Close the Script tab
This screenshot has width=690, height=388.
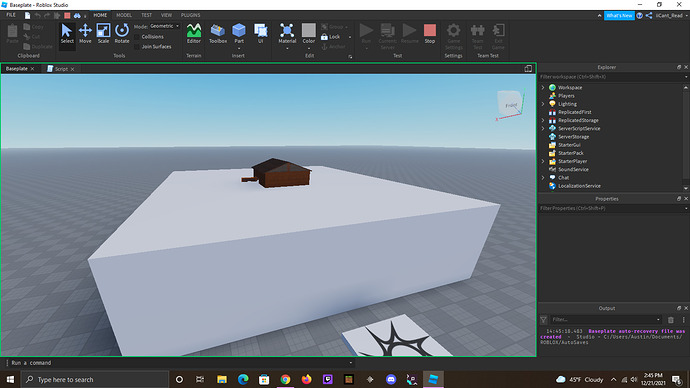[x=73, y=69]
